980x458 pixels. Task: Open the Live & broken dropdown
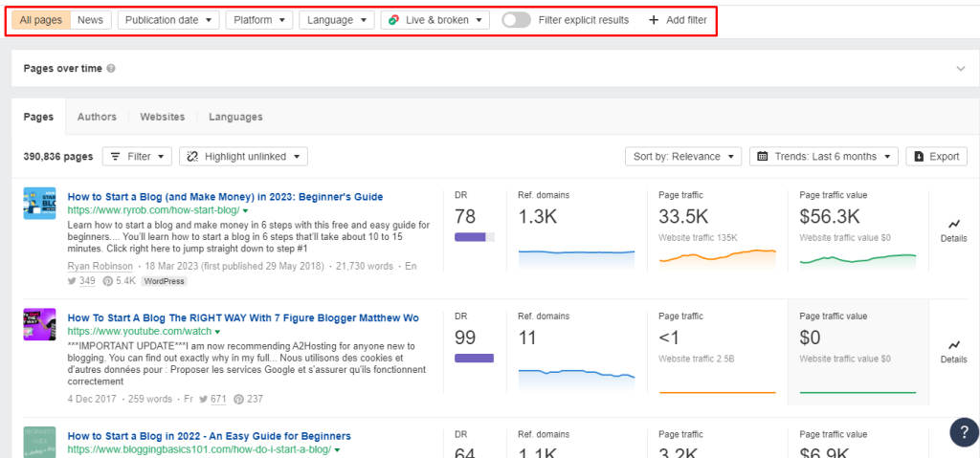click(x=435, y=20)
